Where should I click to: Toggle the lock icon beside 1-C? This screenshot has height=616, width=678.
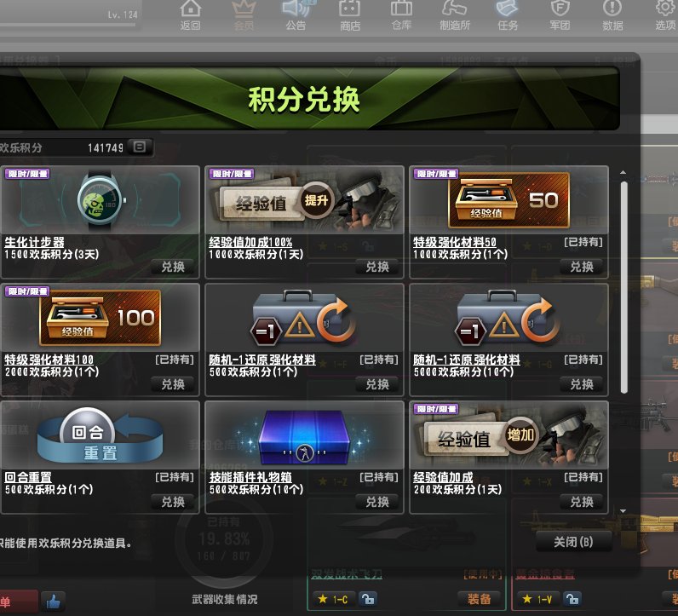tap(368, 599)
